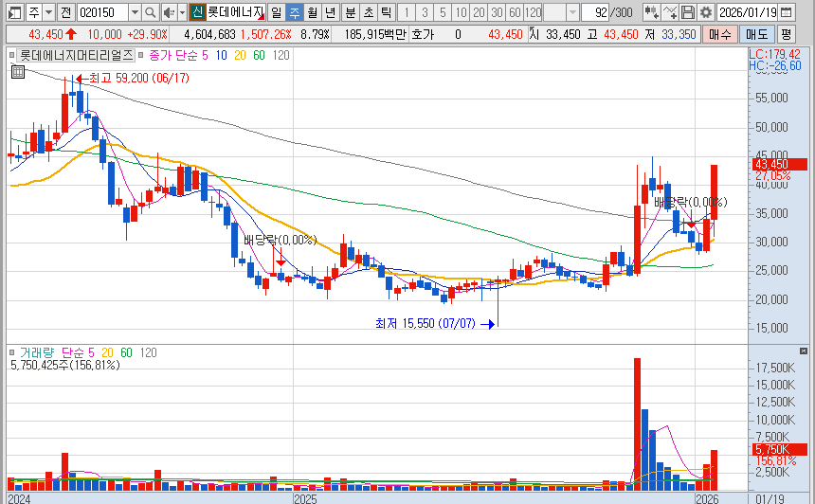815x504 pixels.
Task: Select minute 분 chart period
Action: pyautogui.click(x=351, y=12)
